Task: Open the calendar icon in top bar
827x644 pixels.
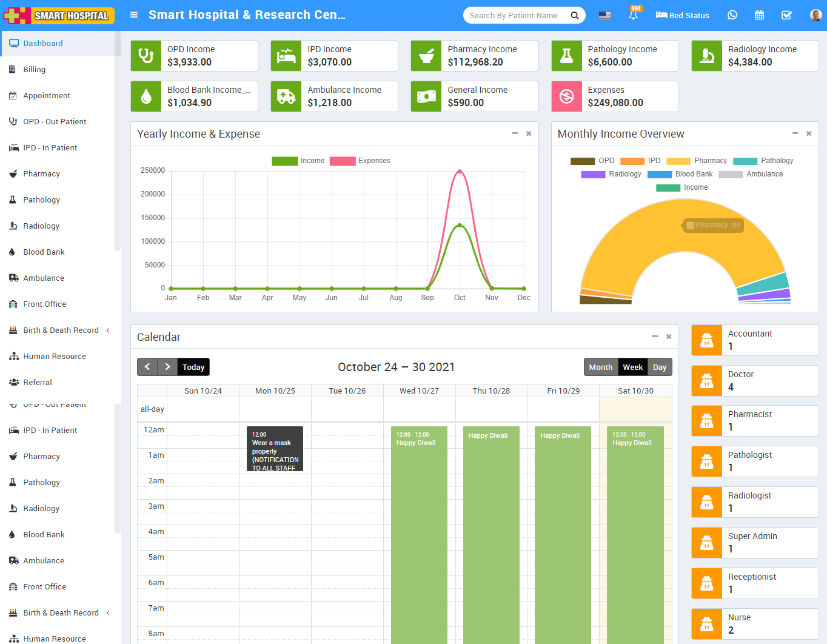Action: point(759,15)
